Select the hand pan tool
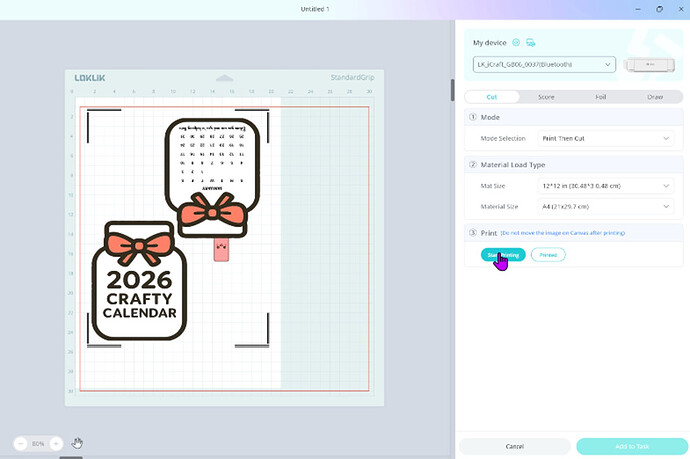The width and height of the screenshot is (690, 459). tap(78, 443)
